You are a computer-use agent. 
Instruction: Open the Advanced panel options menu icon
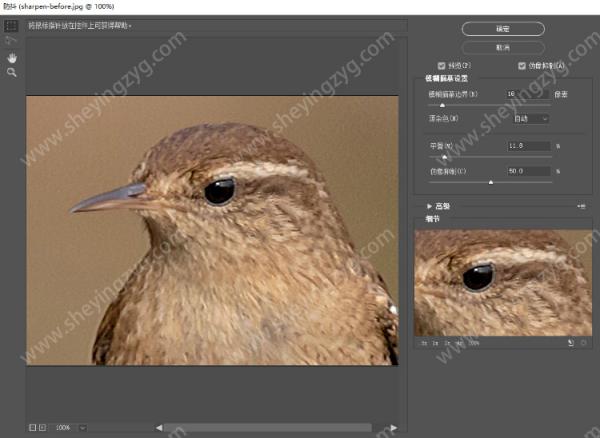click(x=581, y=206)
